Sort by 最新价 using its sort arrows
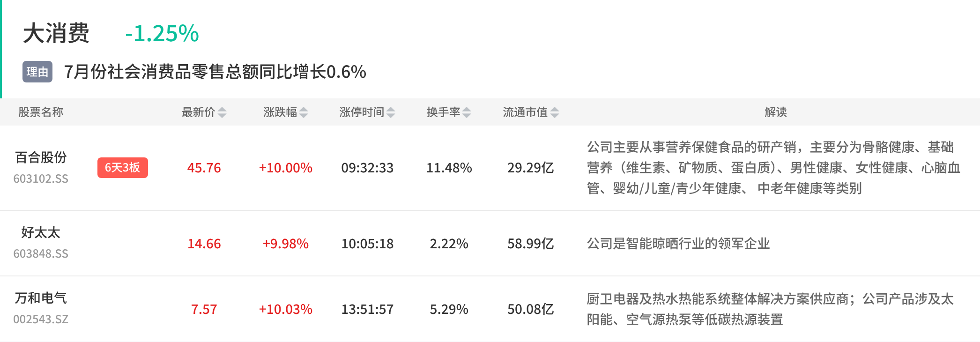The image size is (980, 342). pyautogui.click(x=222, y=112)
